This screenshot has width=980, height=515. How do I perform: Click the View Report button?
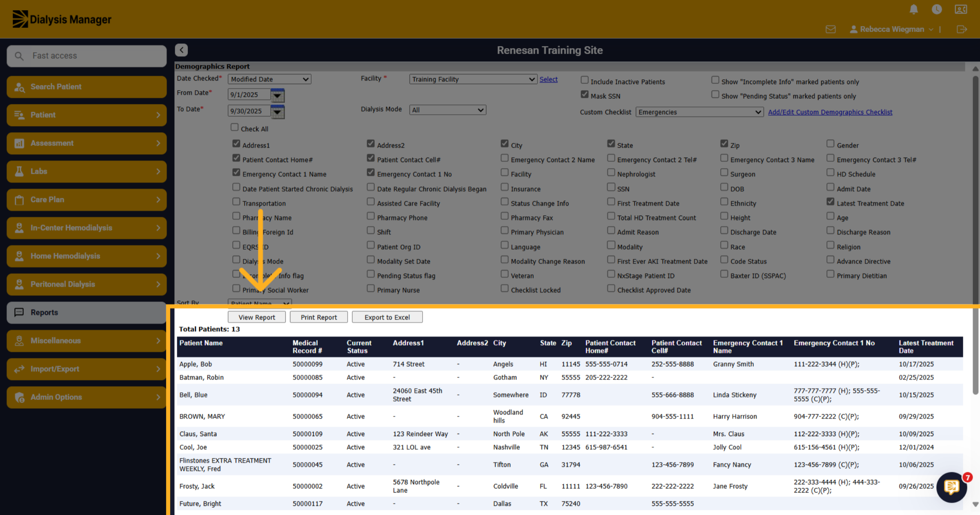(x=257, y=317)
